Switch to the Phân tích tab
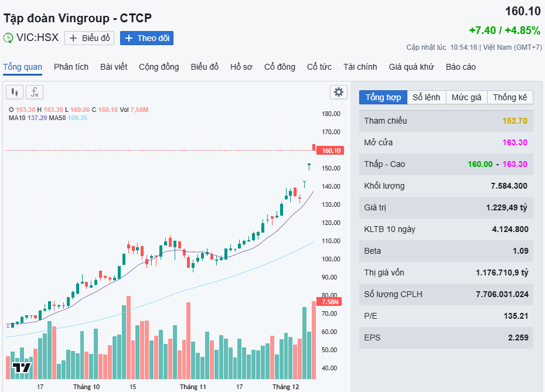This screenshot has width=545, height=392. [x=71, y=67]
